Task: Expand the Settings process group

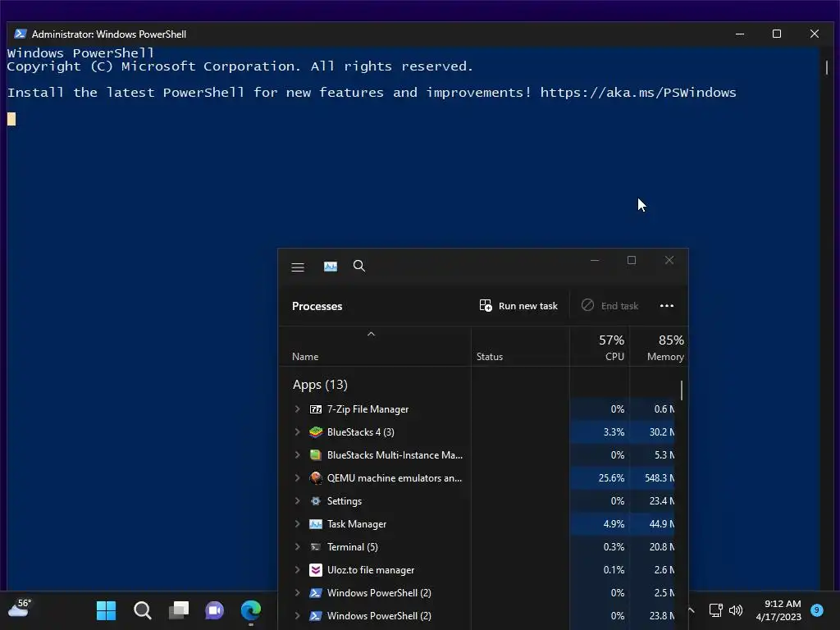Action: [297, 501]
